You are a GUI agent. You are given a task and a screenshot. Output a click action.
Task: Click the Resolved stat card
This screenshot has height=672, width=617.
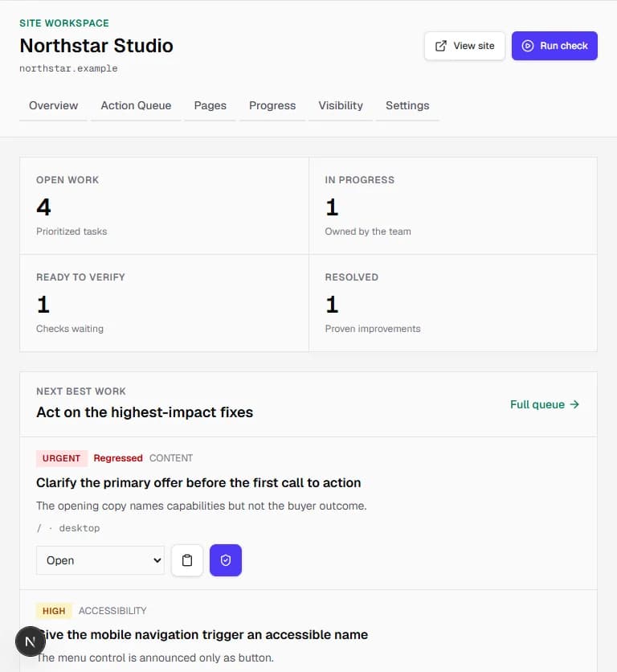point(453,303)
